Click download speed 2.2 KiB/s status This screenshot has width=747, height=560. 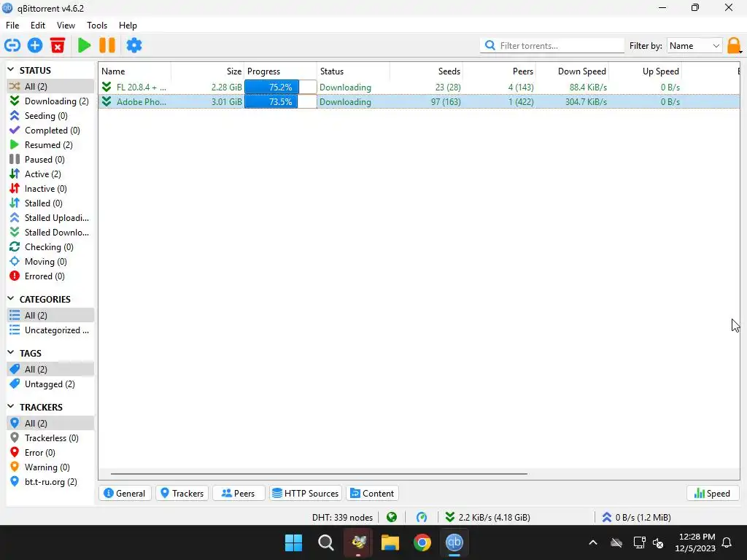(488, 517)
